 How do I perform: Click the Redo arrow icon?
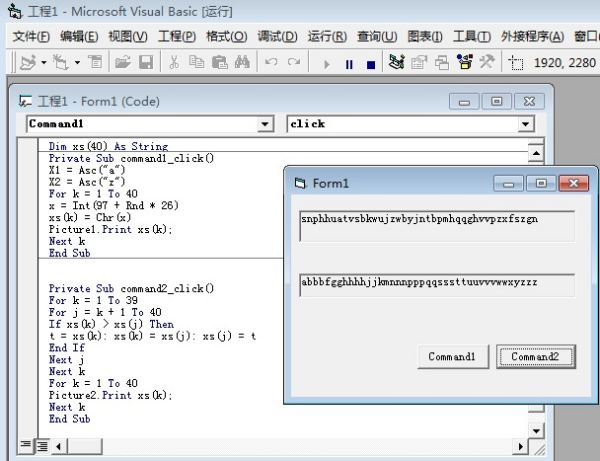294,62
